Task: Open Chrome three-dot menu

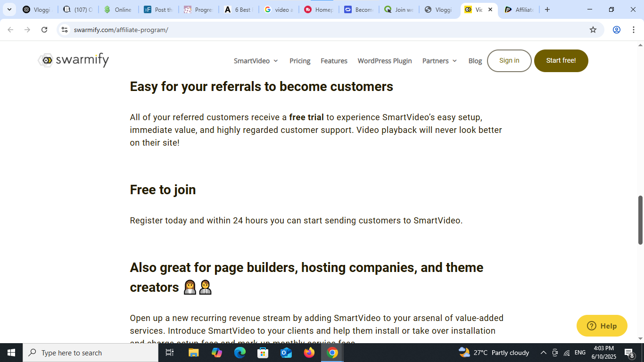Action: (x=633, y=30)
